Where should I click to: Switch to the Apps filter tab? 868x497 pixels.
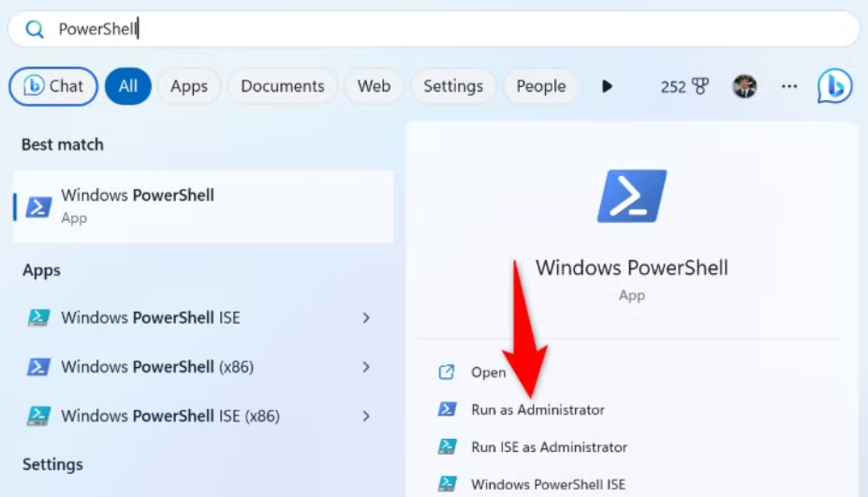coord(188,86)
